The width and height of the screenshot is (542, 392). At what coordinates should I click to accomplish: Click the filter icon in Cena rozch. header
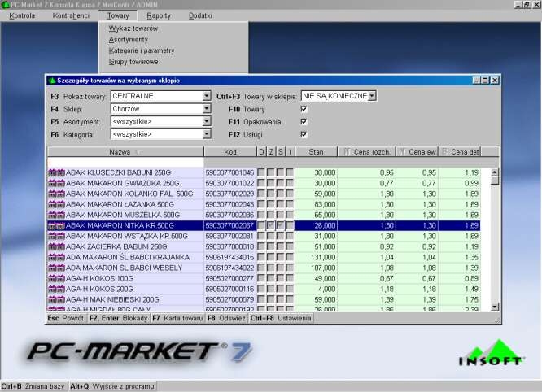coord(347,151)
